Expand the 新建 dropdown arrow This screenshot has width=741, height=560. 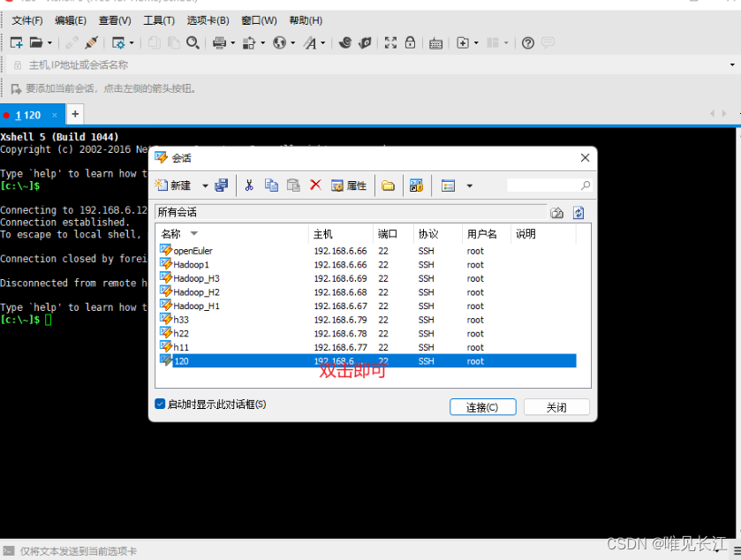pyautogui.click(x=205, y=185)
